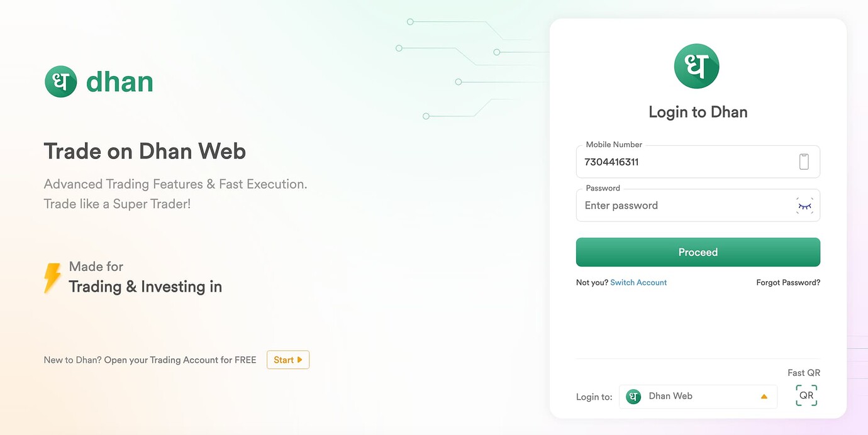Image resolution: width=868 pixels, height=435 pixels.
Task: Open the 'Login to' platform dropdown
Action: pyautogui.click(x=698, y=396)
